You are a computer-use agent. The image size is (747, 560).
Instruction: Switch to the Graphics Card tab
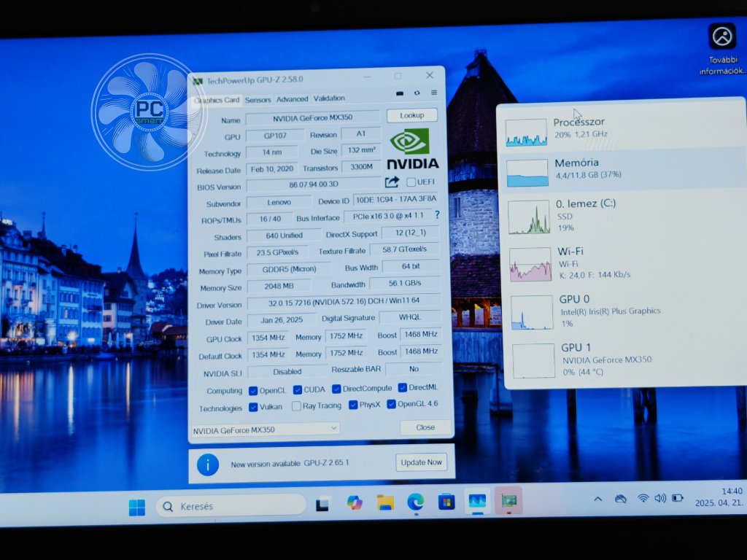tap(217, 100)
